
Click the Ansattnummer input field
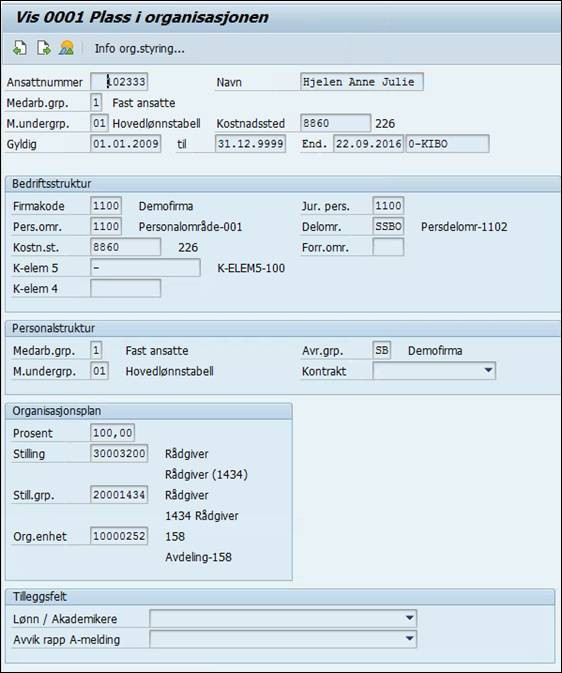click(x=119, y=82)
